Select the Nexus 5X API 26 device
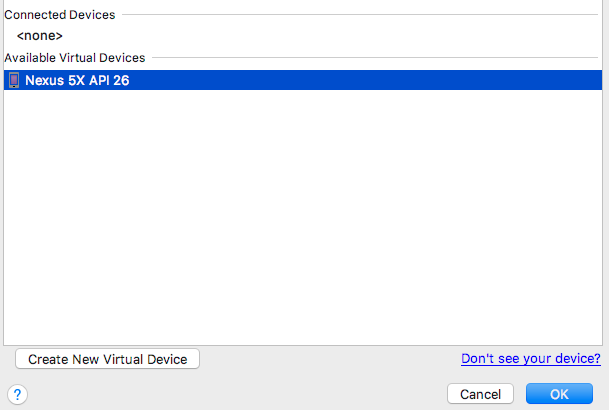The height and width of the screenshot is (410, 609). click(x=303, y=80)
